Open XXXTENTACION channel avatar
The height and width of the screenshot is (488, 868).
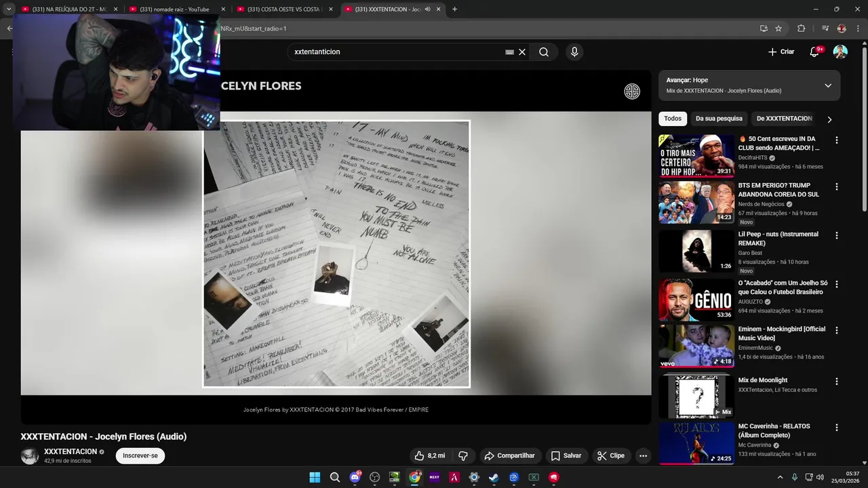(x=30, y=455)
